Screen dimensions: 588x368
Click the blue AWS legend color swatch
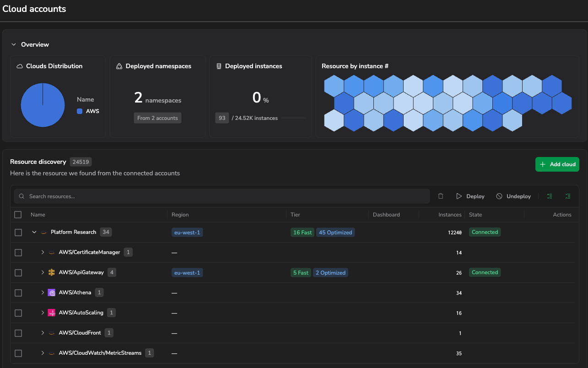coord(80,111)
